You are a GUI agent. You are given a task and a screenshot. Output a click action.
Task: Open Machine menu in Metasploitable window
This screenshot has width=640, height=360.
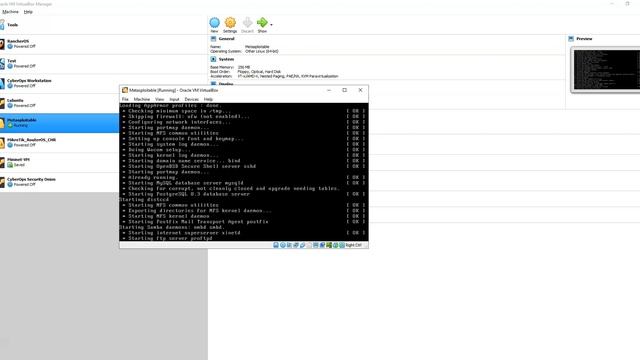[x=142, y=99]
